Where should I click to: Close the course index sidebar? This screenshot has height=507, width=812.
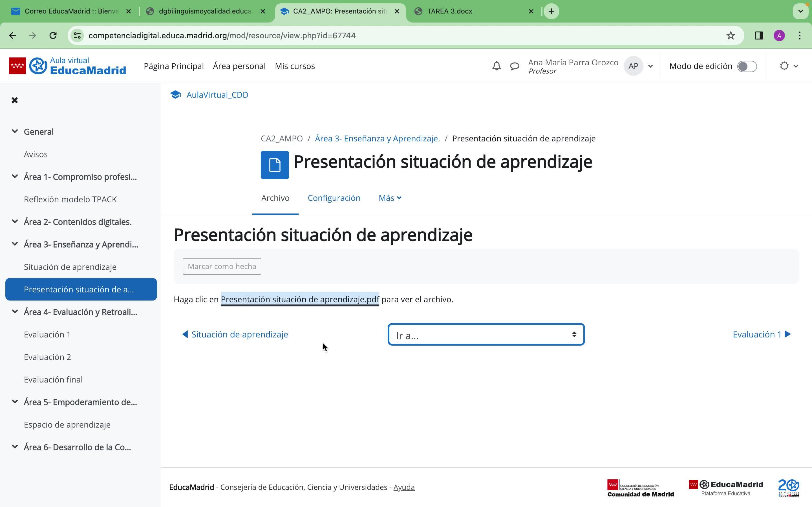(14, 100)
